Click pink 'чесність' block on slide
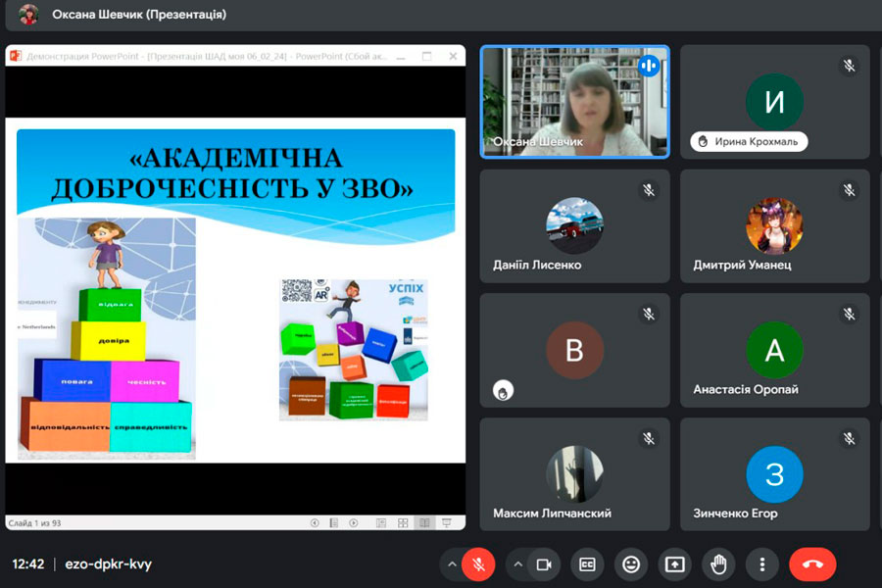882x588 pixels. click(x=145, y=381)
